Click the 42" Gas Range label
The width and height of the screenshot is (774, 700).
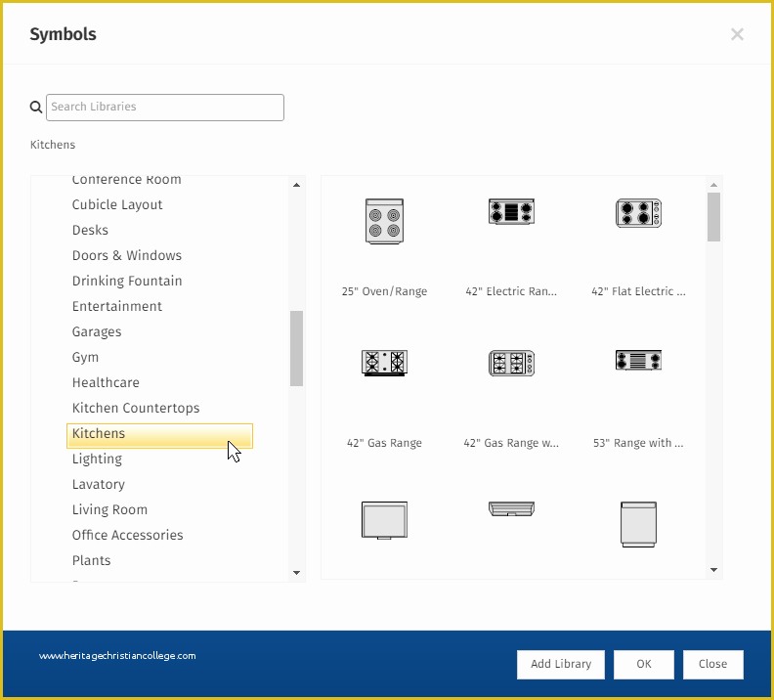[384, 443]
